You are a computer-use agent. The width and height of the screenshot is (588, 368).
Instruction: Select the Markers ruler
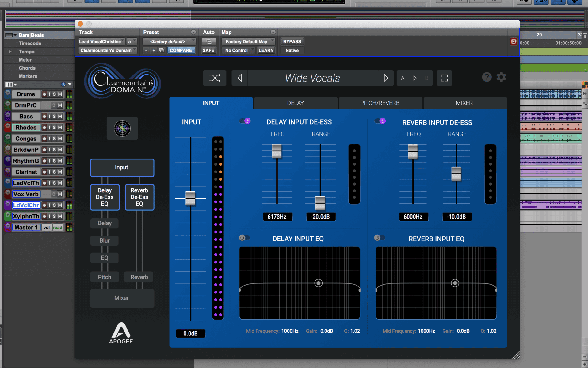(x=28, y=76)
